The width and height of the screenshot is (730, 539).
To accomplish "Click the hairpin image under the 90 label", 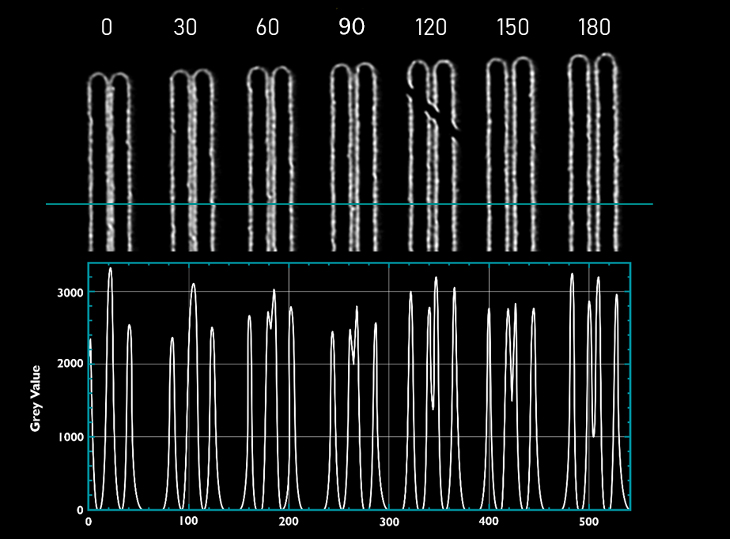I will pos(353,160).
